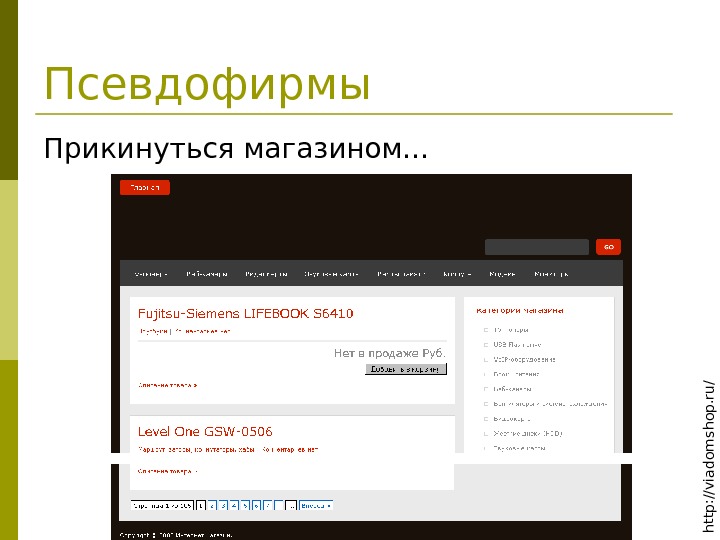Click the slide title Псевдофирмы
The image size is (720, 540).
[x=207, y=84]
